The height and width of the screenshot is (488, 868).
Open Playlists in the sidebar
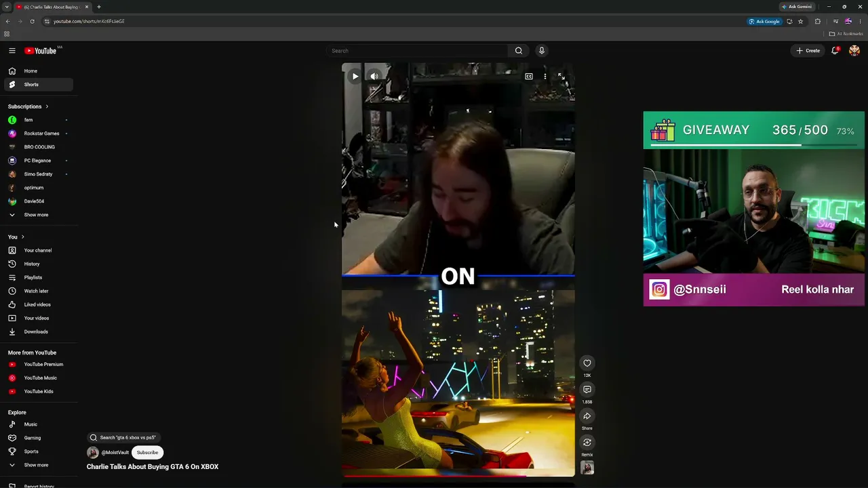pos(39,278)
